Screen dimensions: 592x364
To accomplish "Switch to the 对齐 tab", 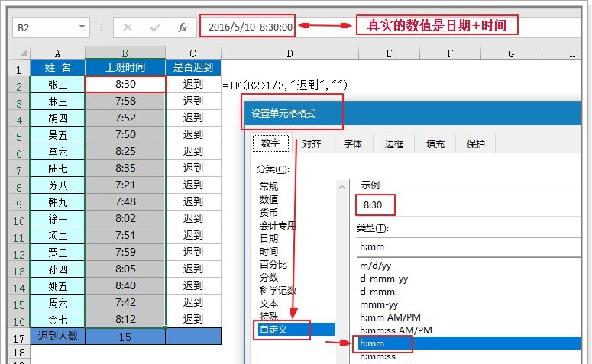I will (312, 143).
